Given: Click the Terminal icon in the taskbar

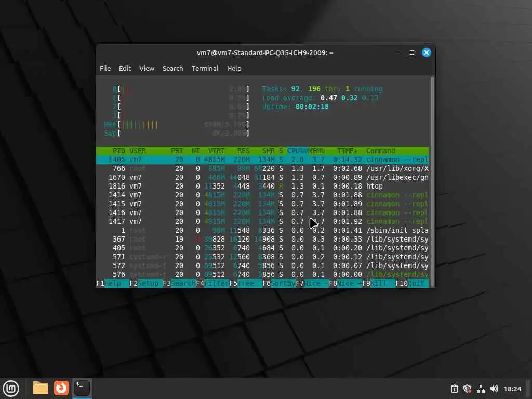Looking at the screenshot, I should 82,388.
